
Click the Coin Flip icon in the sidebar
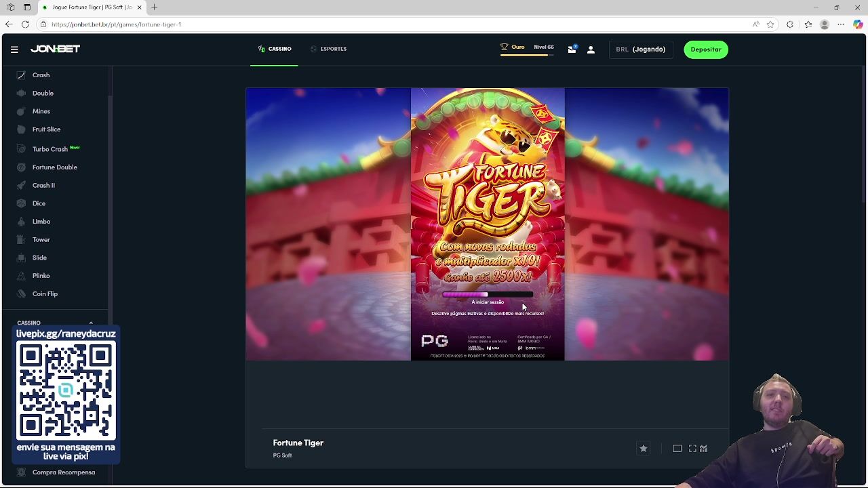(21, 294)
